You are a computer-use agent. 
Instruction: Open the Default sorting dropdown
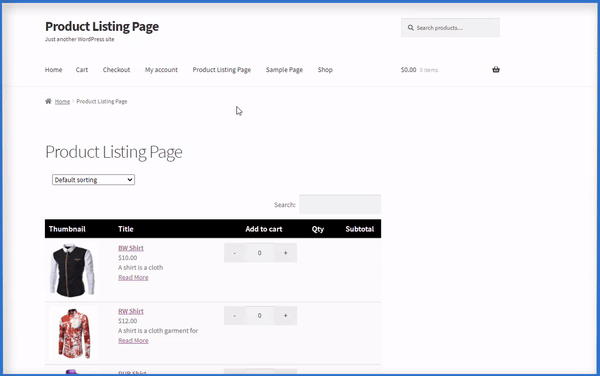point(93,180)
